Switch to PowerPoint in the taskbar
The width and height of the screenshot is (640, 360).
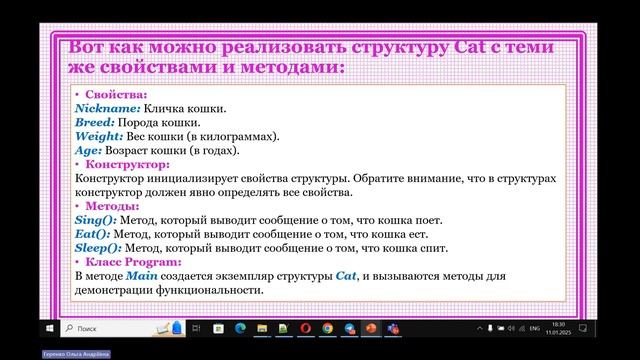coord(371,329)
